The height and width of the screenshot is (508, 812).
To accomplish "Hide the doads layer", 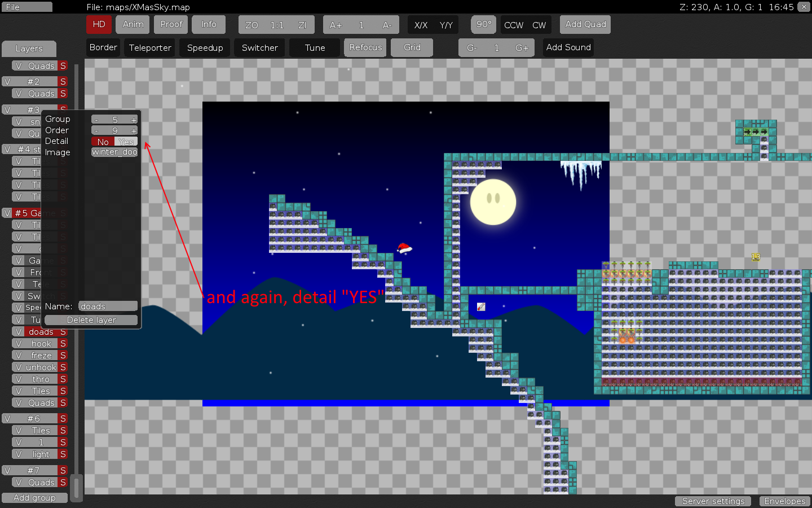I will 19,332.
